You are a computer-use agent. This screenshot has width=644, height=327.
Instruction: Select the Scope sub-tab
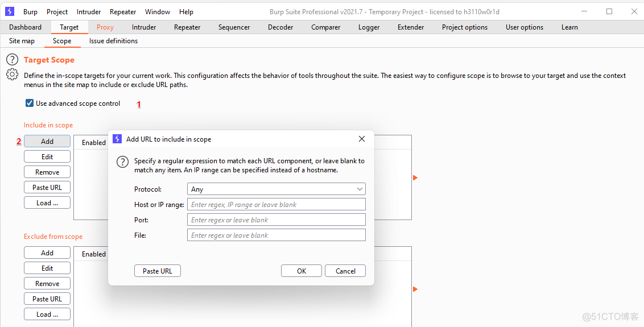click(x=62, y=41)
